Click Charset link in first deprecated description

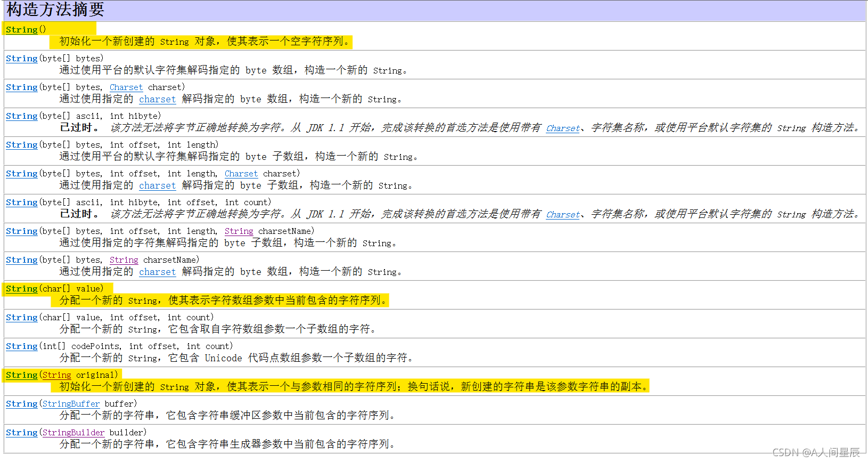click(x=563, y=128)
